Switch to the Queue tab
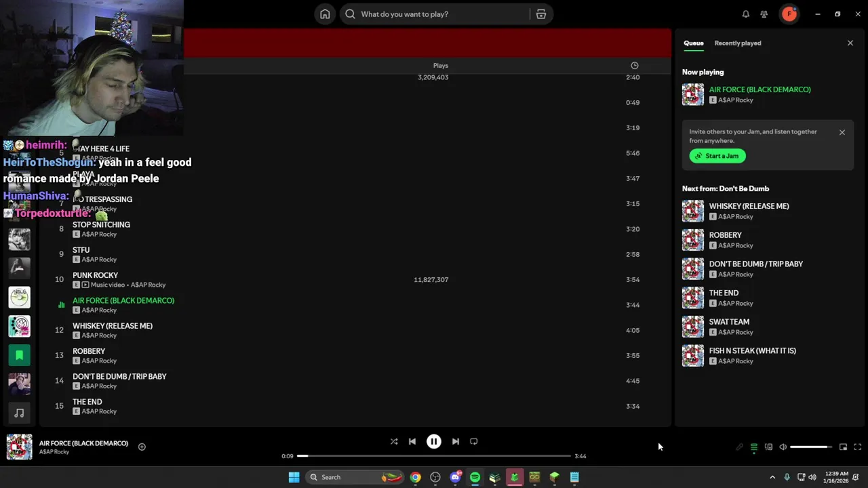 [693, 43]
